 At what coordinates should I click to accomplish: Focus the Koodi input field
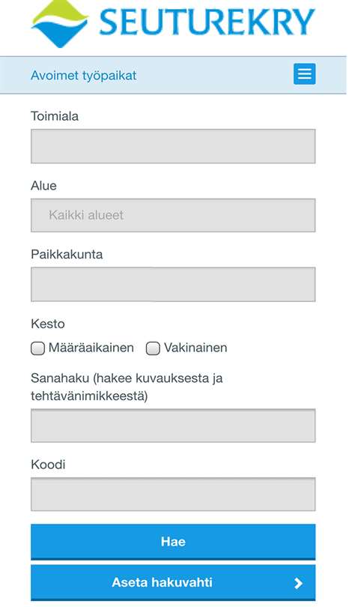(173, 494)
